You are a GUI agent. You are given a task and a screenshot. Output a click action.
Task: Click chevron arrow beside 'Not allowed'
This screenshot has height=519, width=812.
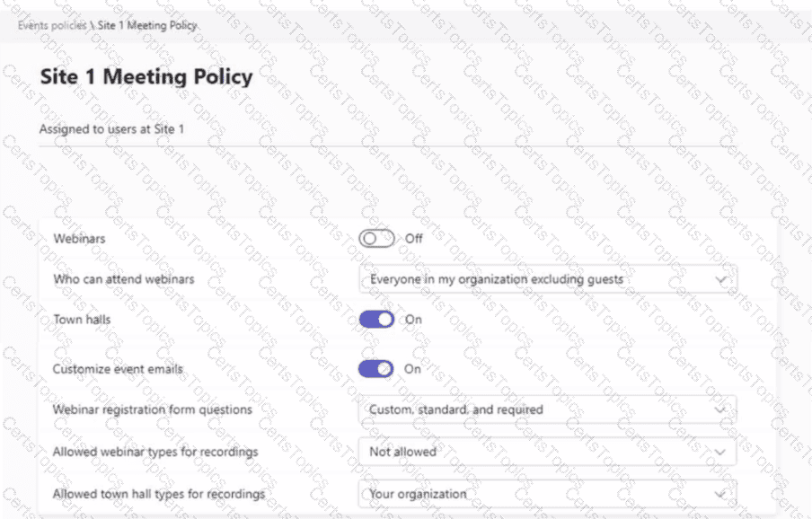tap(721, 452)
